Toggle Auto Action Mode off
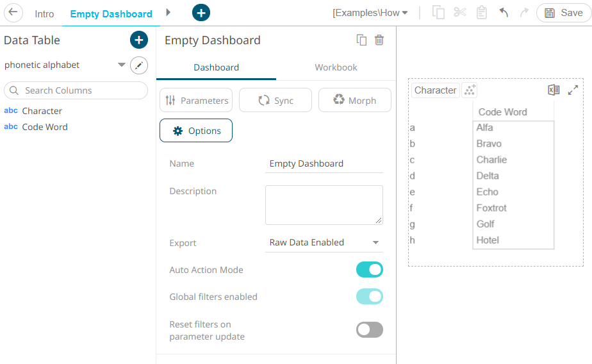The image size is (592, 364). click(x=369, y=270)
